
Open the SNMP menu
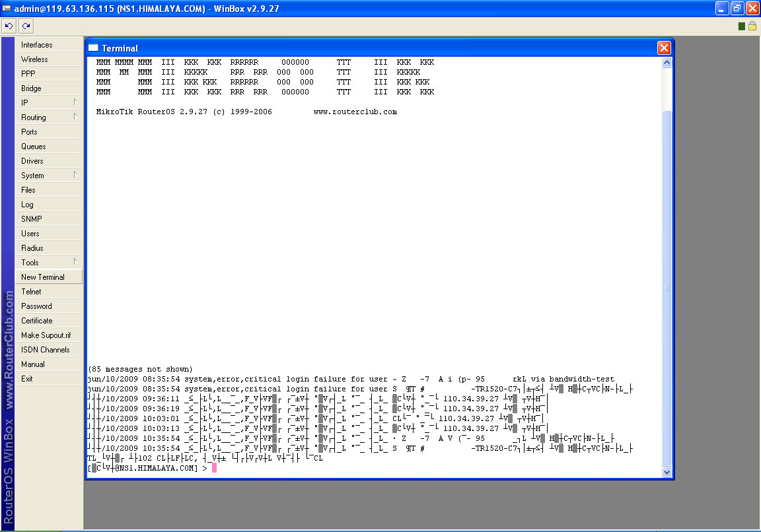(49, 219)
